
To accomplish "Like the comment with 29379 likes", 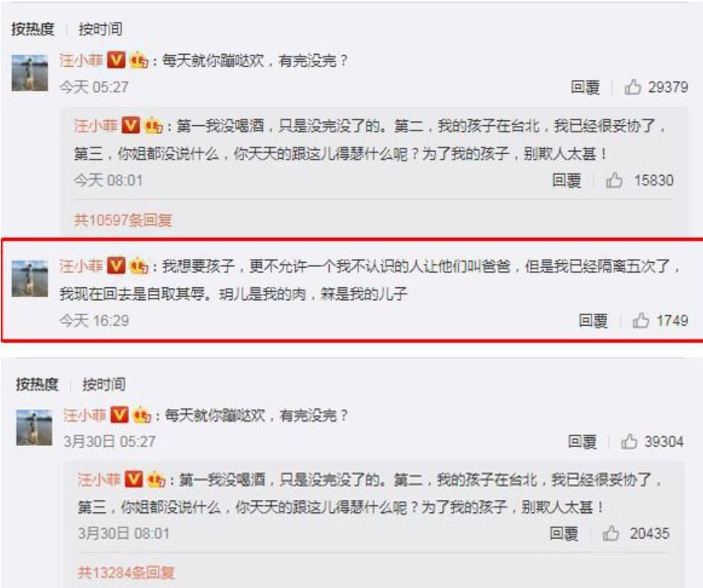I will 633,87.
